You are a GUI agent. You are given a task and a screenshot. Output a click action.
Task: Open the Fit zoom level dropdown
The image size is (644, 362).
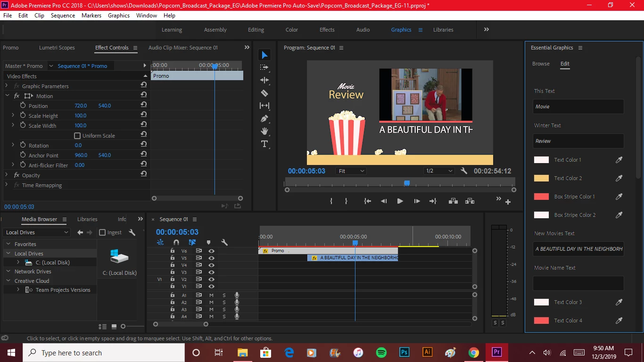(351, 171)
